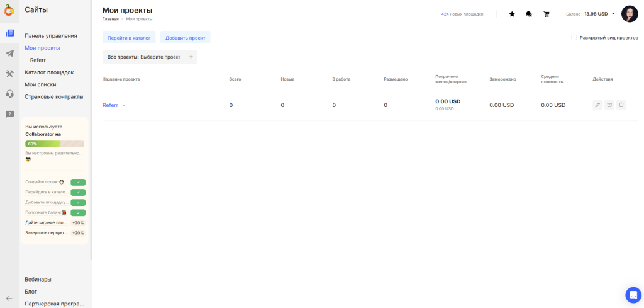Open the tools section in the sidebar
644x308 pixels.
pos(9,74)
